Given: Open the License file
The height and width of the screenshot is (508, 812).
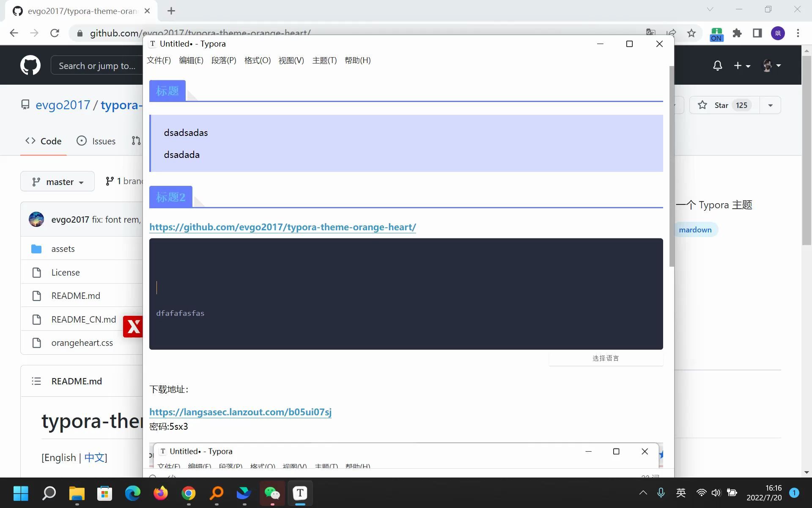Looking at the screenshot, I should click(x=66, y=273).
